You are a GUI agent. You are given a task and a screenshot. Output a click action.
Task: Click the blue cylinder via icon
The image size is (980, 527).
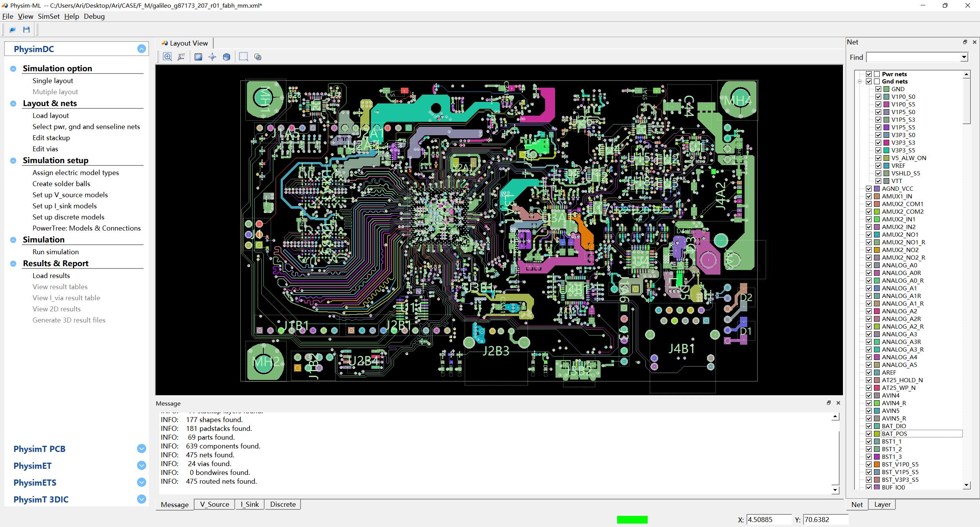(227, 57)
